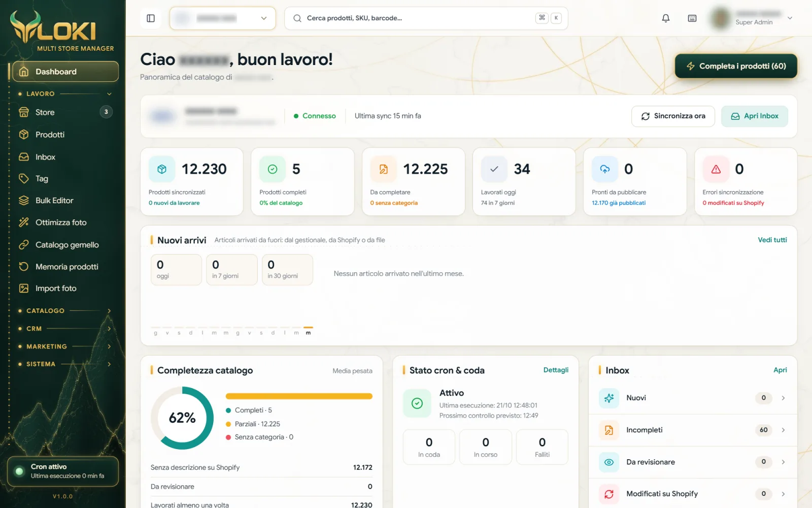
Task: Open the store selector dropdown
Action: [223, 18]
